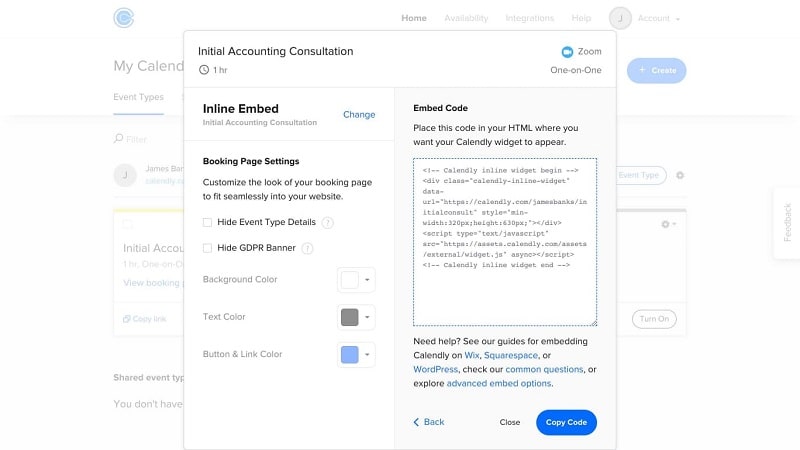
Task: Click the One-on-One label
Action: 576,70
